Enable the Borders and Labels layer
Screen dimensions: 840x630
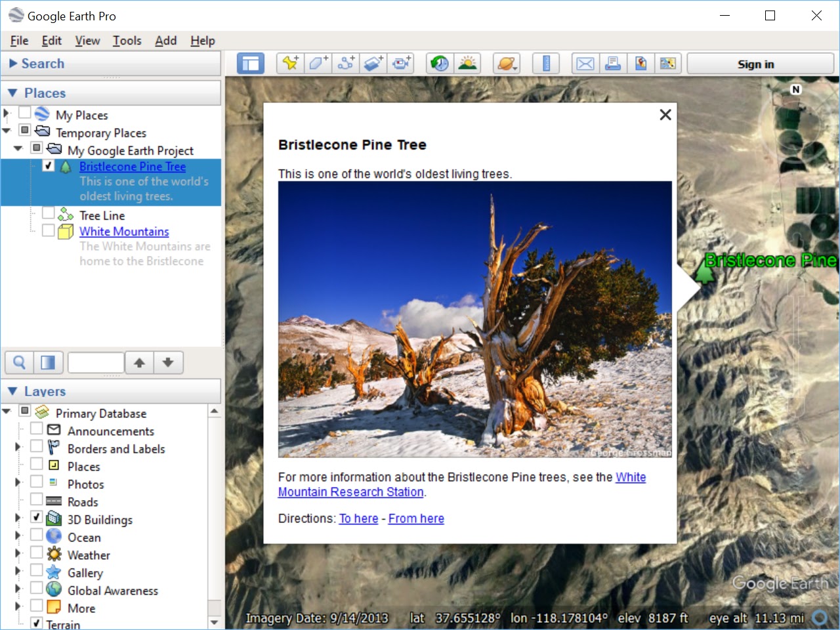[x=37, y=446]
